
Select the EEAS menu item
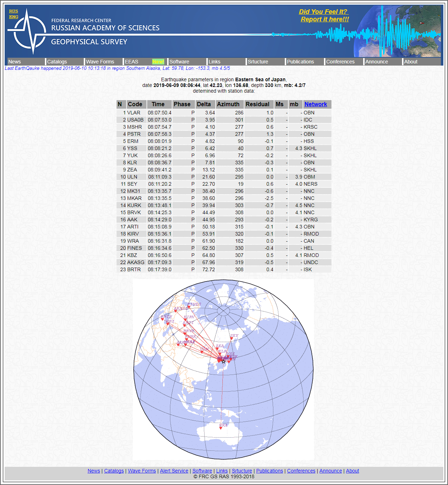pos(132,62)
